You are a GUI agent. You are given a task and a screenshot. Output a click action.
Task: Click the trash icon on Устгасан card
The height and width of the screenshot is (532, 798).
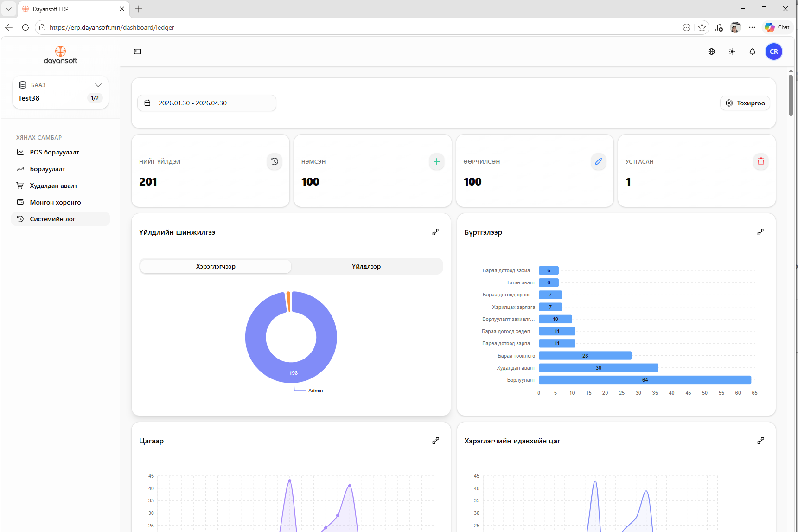pos(761,161)
